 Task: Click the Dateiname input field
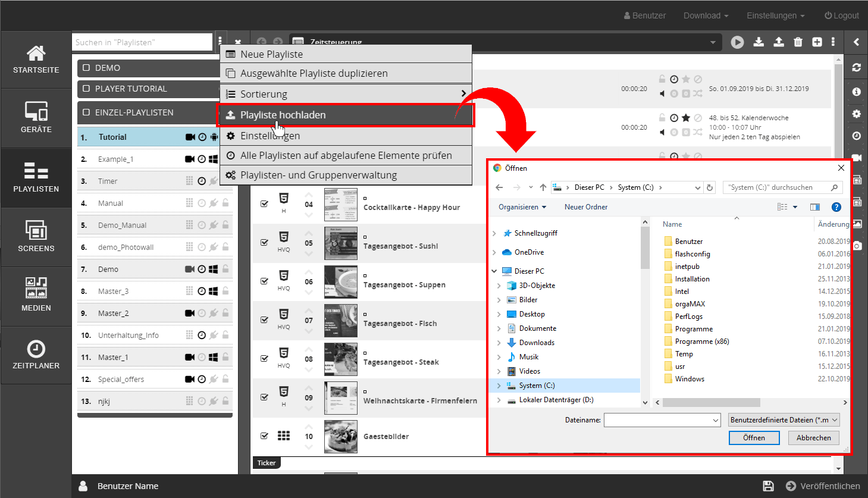click(x=657, y=420)
